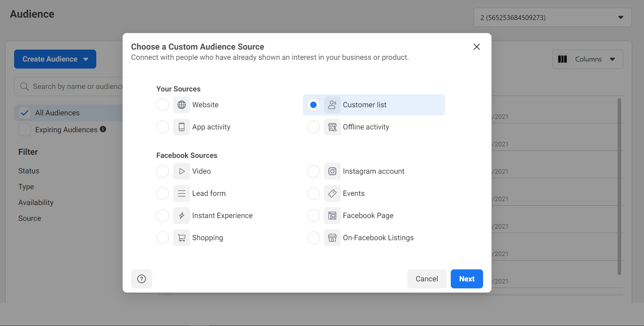Click the Cancel button
This screenshot has width=644, height=326.
[x=427, y=279]
